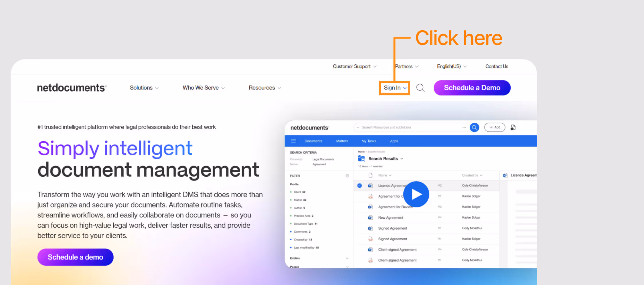Screen dimensions: 644x285
Task: Open the English(US) language dropdown
Action: 452,66
